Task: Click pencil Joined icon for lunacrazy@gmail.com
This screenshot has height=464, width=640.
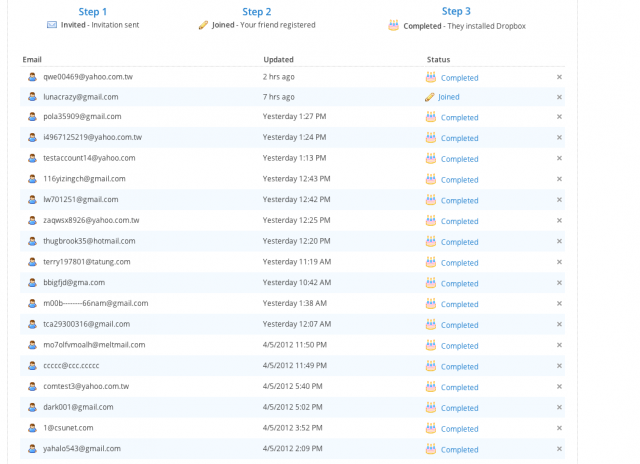Action: point(429,97)
